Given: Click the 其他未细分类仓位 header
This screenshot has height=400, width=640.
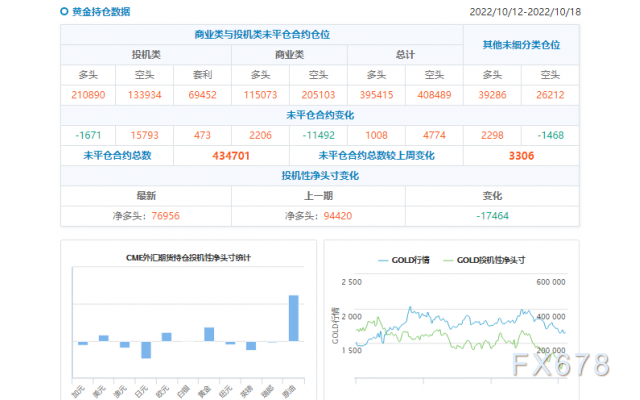Looking at the screenshot, I should tap(521, 45).
